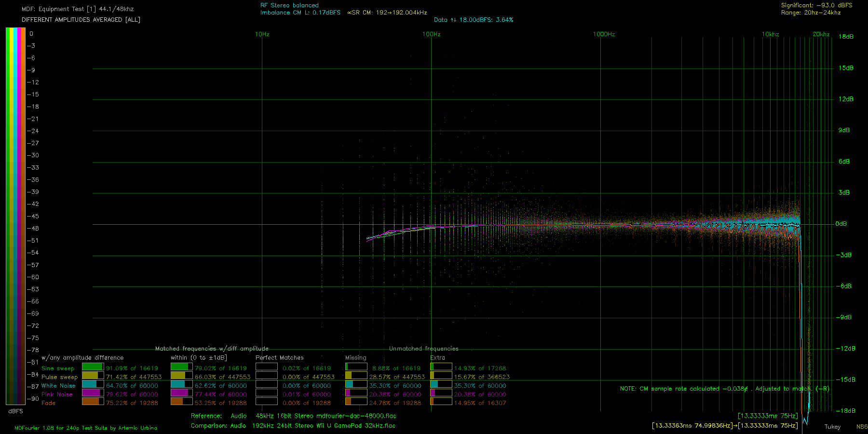
Task: Click 'Data 18.00dBFS: 3.64%' readout
Action: point(474,20)
